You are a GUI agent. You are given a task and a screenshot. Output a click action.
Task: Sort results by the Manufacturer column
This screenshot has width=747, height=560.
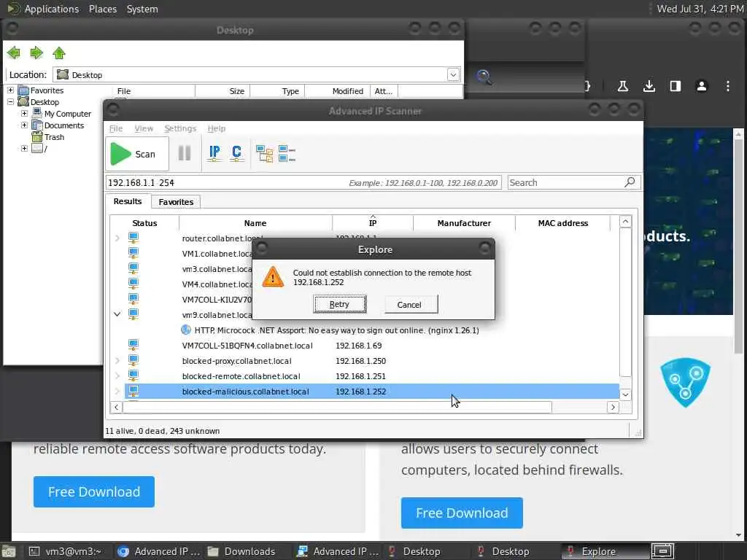coord(464,223)
